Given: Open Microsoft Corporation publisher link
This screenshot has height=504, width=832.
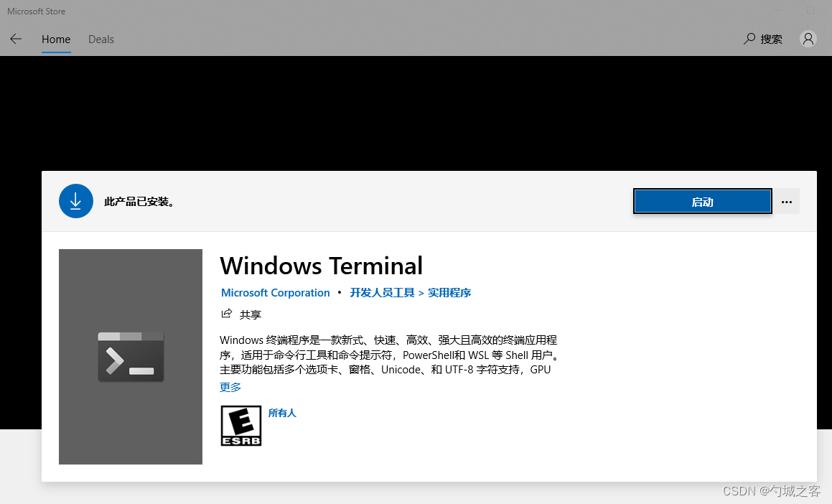Looking at the screenshot, I should [276, 293].
